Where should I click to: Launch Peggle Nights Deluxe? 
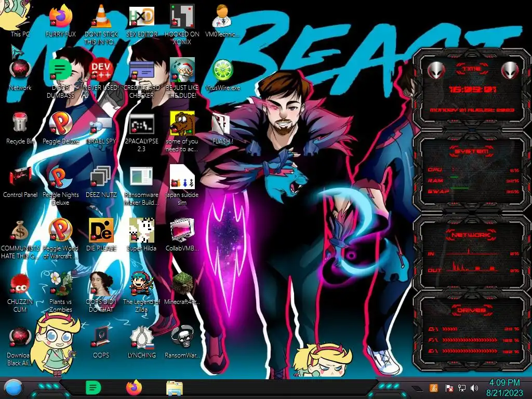[x=60, y=185]
